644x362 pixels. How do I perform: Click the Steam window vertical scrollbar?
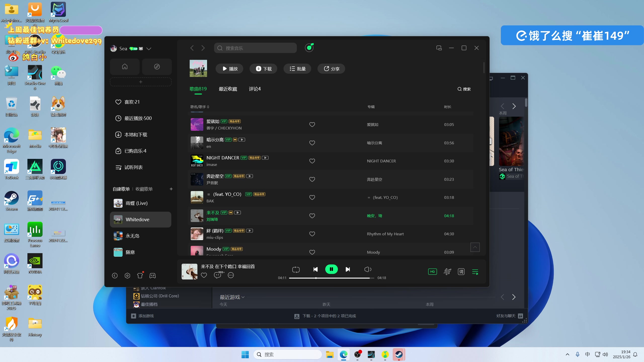click(x=526, y=103)
